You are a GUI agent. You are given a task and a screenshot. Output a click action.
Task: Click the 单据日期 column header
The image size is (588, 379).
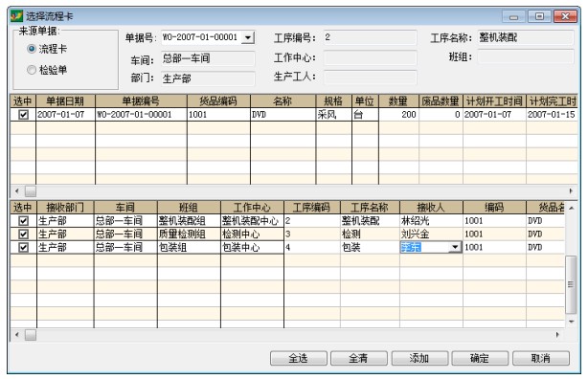point(66,101)
